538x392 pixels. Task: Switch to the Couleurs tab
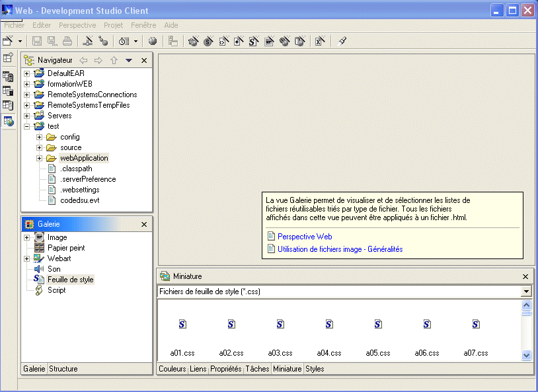173,369
